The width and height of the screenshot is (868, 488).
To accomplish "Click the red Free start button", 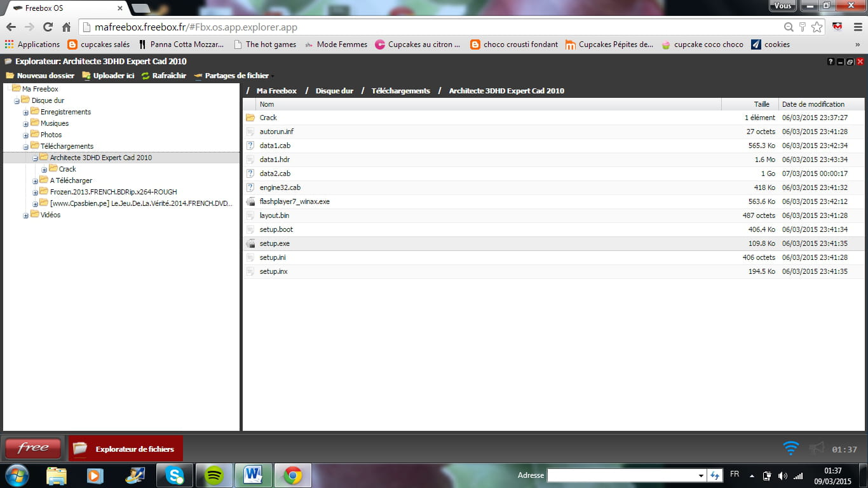I will click(x=33, y=448).
